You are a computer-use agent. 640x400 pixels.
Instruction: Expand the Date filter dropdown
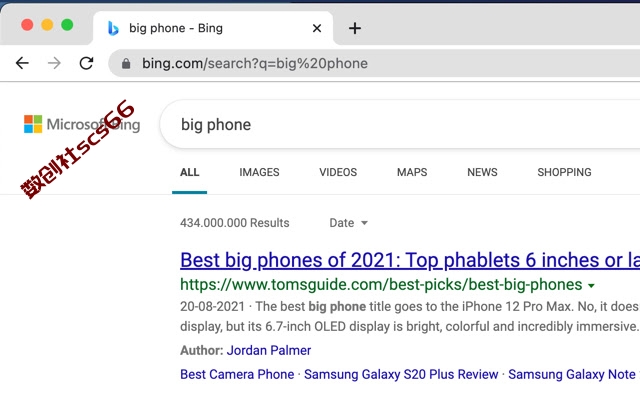point(349,223)
